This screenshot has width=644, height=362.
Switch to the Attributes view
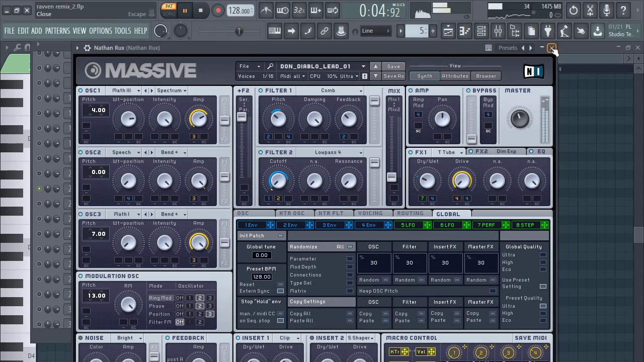455,76
